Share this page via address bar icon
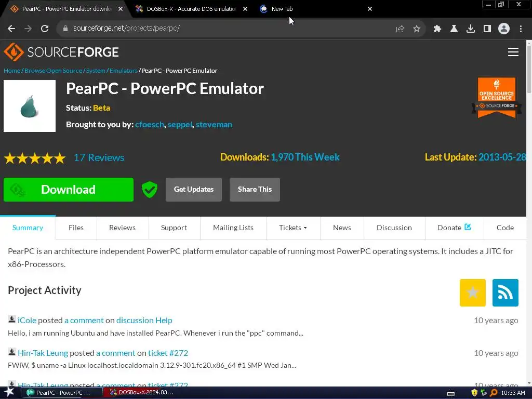Viewport: 532px width, 399px height. coord(400,29)
